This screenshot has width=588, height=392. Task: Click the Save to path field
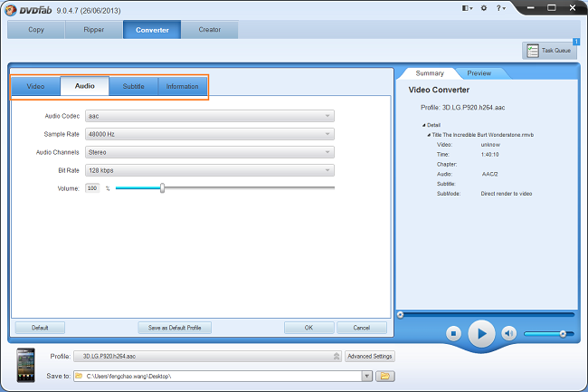[x=218, y=376]
